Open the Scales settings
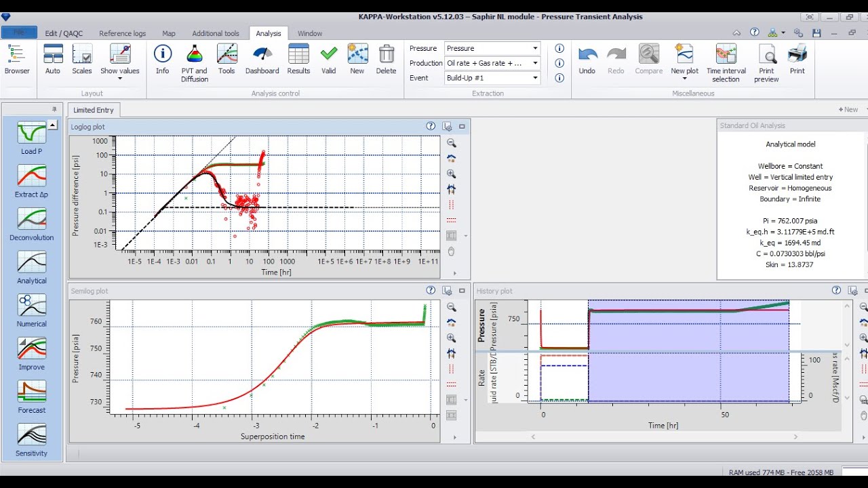This screenshot has height=488, width=868. pyautogui.click(x=82, y=54)
